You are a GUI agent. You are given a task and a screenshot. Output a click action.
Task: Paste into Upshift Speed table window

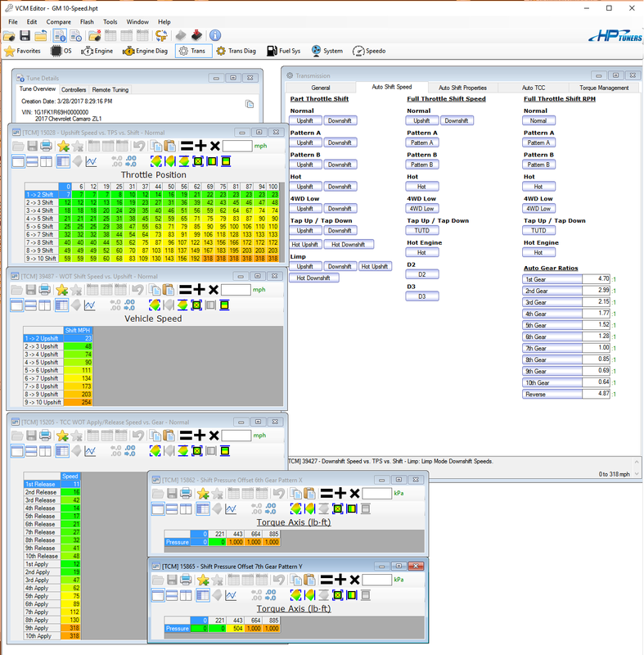click(169, 146)
